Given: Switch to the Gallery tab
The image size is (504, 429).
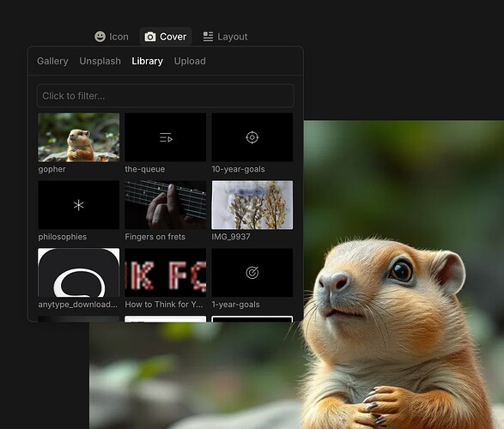Looking at the screenshot, I should [x=52, y=61].
